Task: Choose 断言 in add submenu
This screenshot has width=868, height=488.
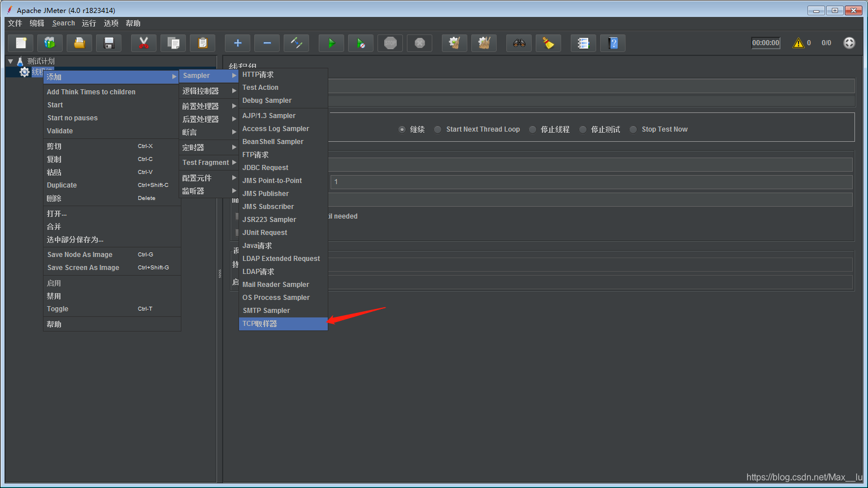Action: pos(209,132)
